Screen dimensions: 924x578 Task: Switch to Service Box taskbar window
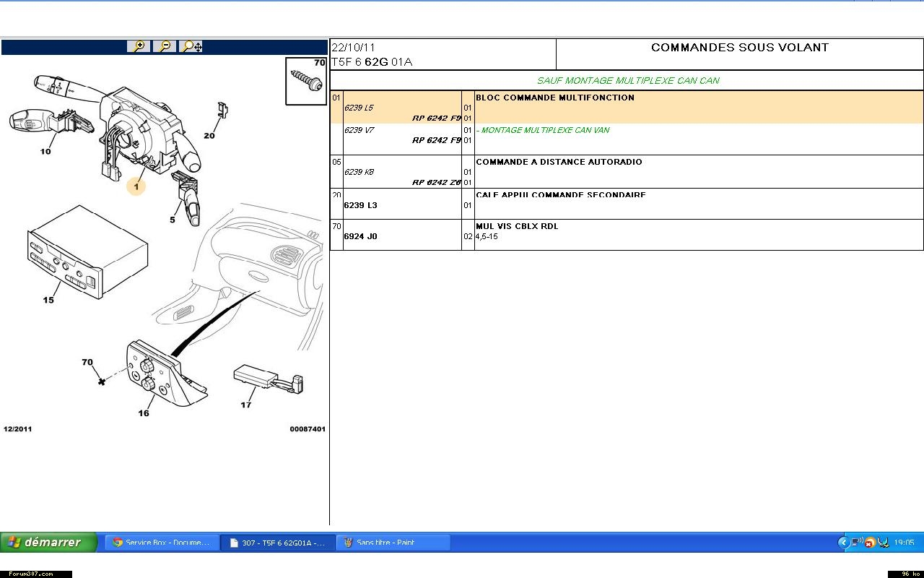pos(161,543)
